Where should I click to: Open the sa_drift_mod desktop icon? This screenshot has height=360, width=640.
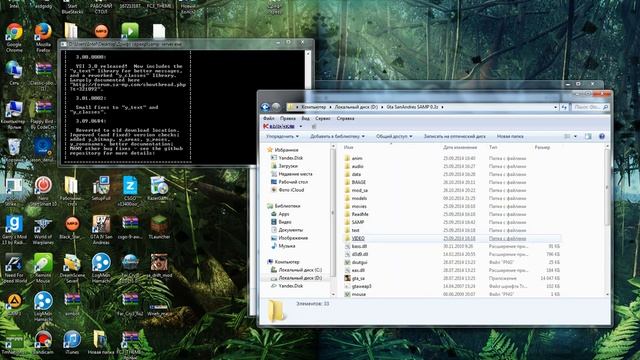[159, 265]
